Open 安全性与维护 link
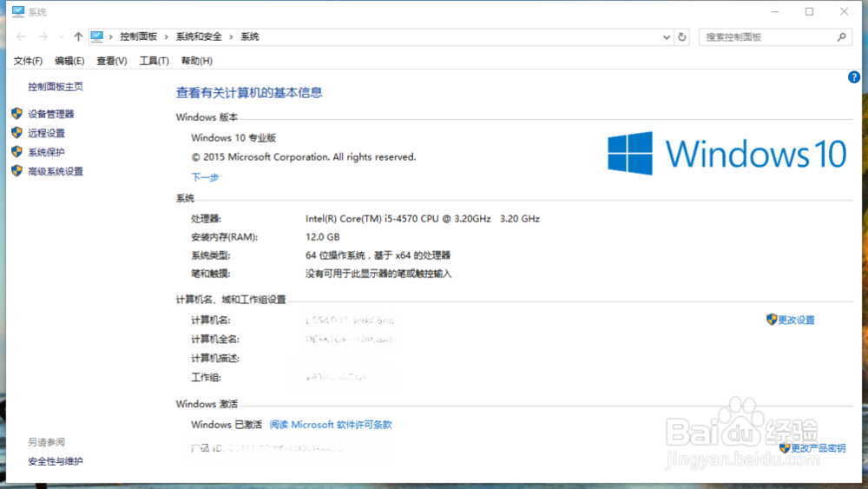Viewport: 868px width, 489px height. click(x=56, y=461)
